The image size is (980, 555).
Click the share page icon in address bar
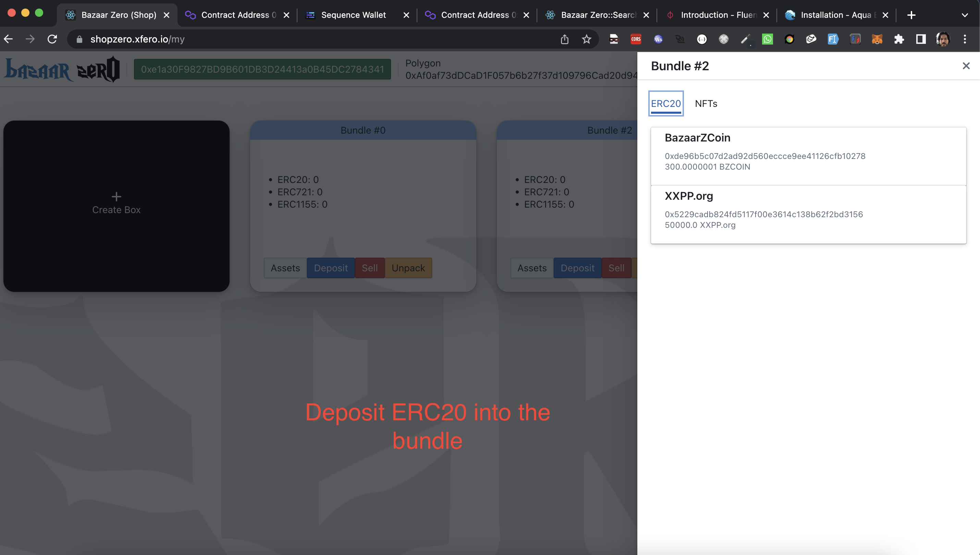point(564,39)
